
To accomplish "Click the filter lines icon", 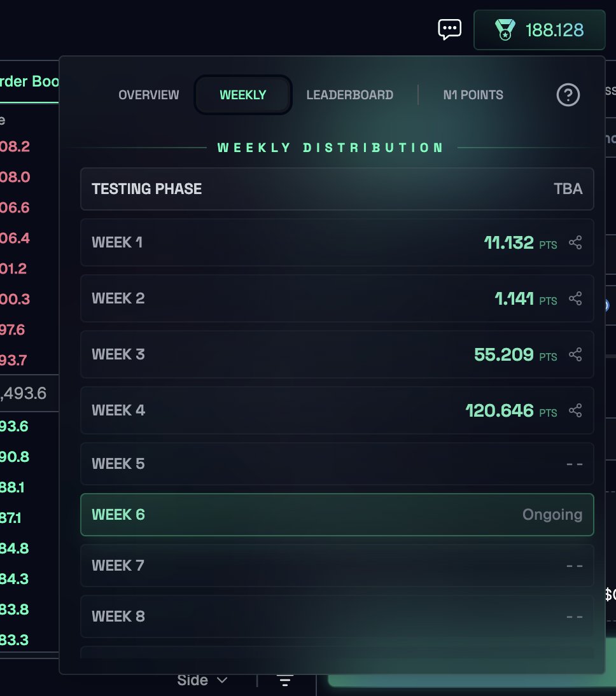I will [284, 680].
